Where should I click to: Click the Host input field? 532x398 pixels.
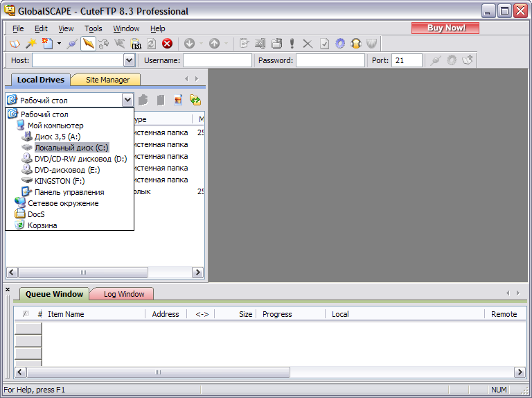click(x=78, y=60)
